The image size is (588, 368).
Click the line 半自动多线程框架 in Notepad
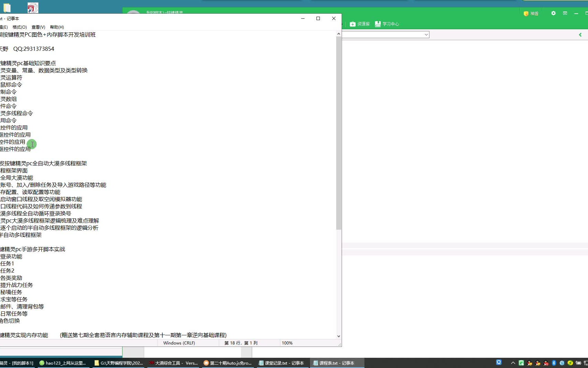click(x=21, y=235)
